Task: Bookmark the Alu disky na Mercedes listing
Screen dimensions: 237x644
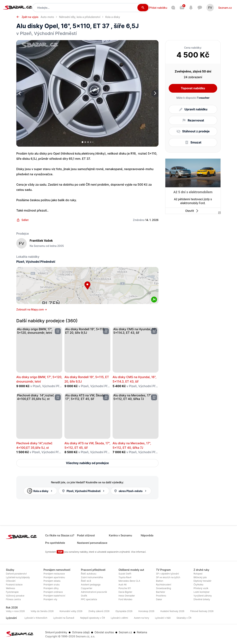Action: point(154,397)
